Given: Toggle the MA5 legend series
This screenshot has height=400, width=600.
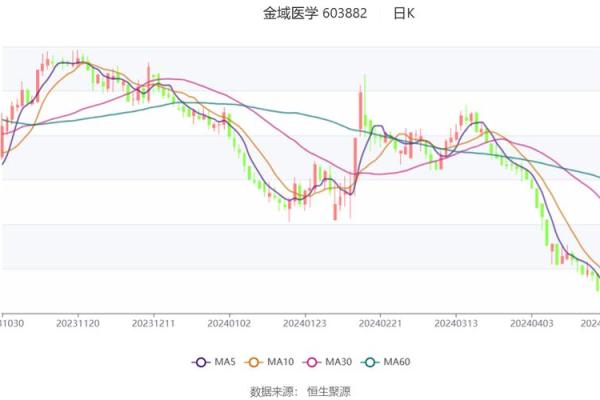Looking at the screenshot, I should coord(214,362).
